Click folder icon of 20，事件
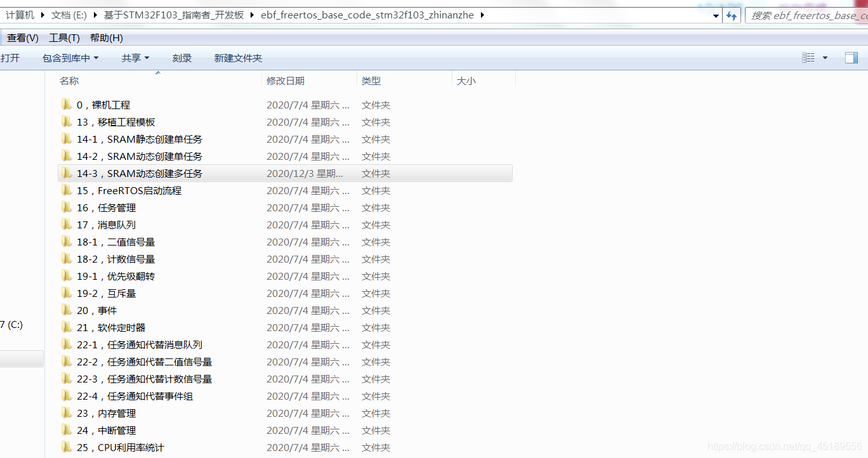The width and height of the screenshot is (868, 458). coord(67,310)
